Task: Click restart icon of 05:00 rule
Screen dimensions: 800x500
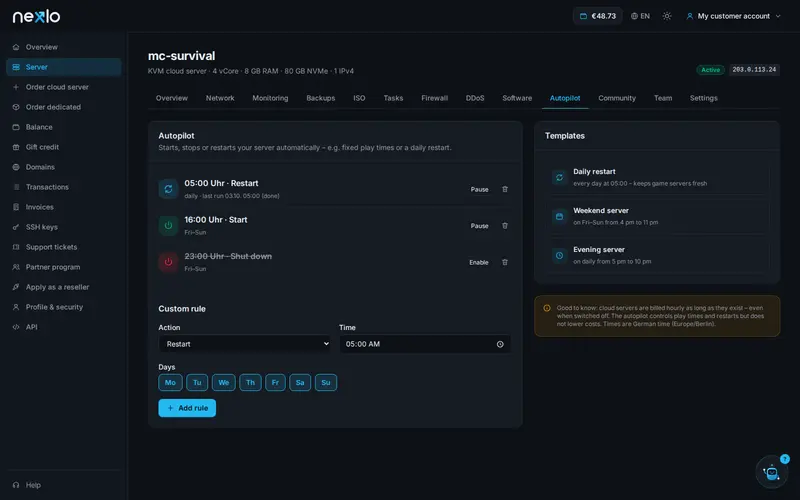Action: tap(168, 189)
